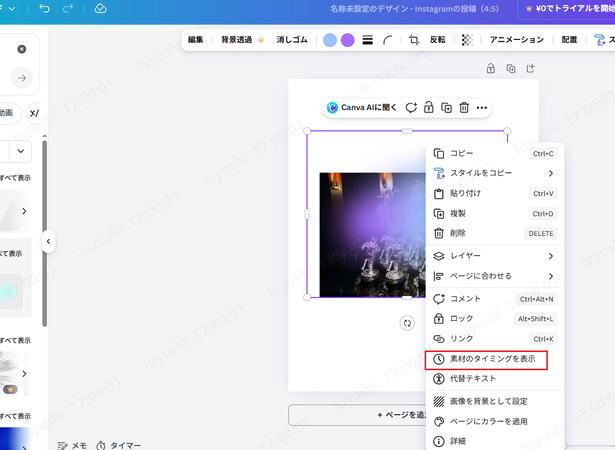
Task: Select 消しゴム eraser tool
Action: 291,40
